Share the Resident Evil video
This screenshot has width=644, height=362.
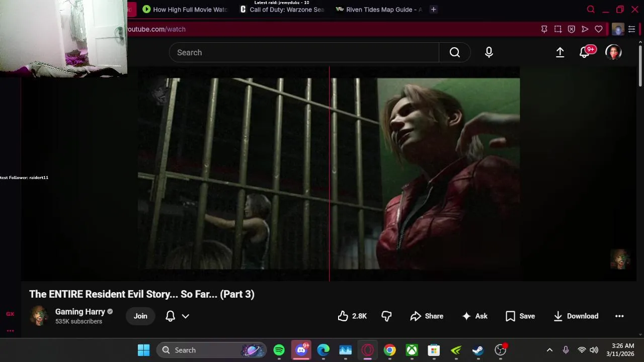point(427,316)
